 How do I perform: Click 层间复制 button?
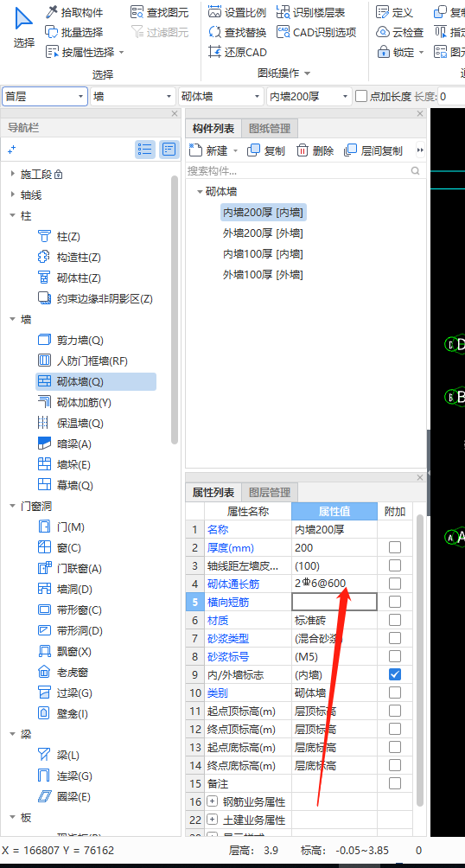(373, 150)
